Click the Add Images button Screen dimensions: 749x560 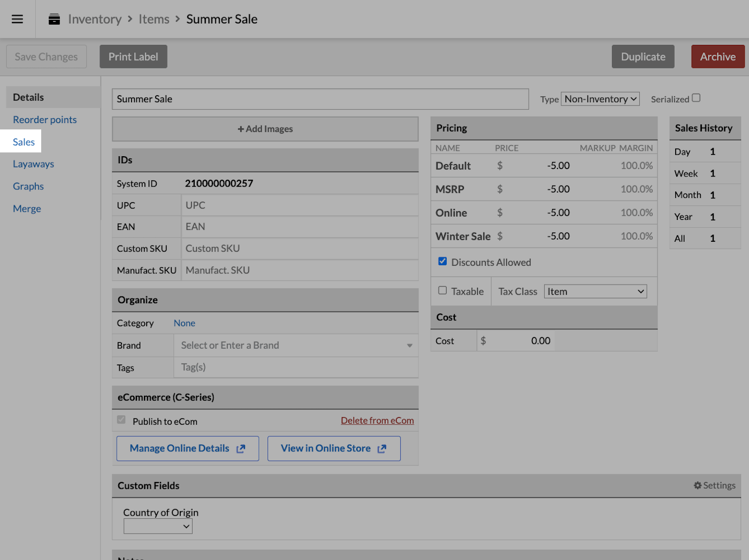265,129
